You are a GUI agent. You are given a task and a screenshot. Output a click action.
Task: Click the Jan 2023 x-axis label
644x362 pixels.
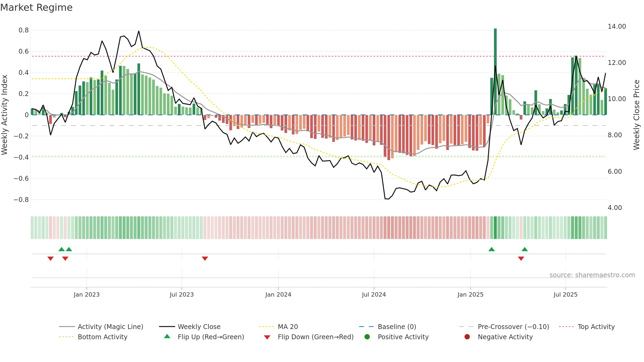(87, 294)
